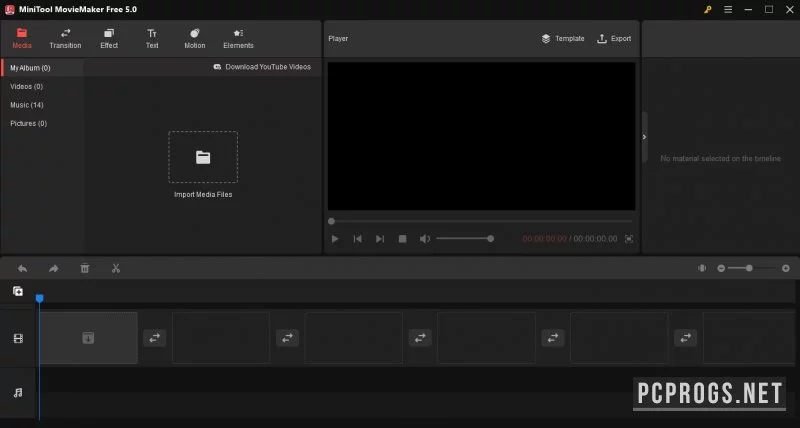800x428 pixels.
Task: Switch to the Transition tab
Action: 65,39
